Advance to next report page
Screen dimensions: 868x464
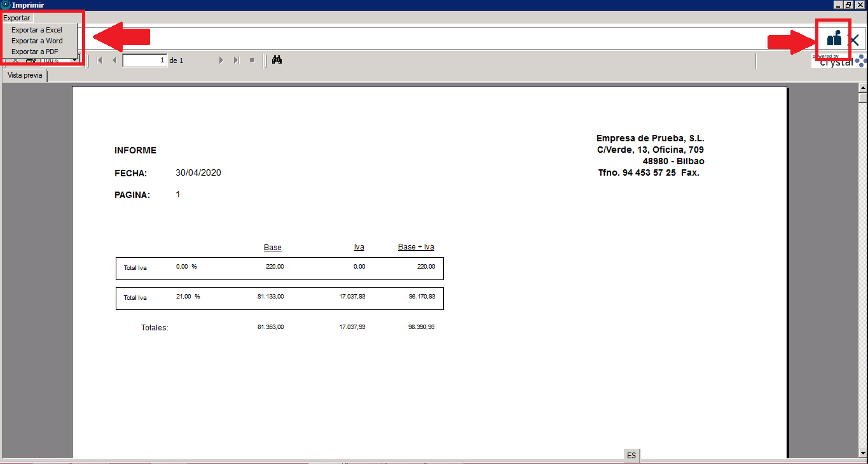pyautogui.click(x=221, y=60)
